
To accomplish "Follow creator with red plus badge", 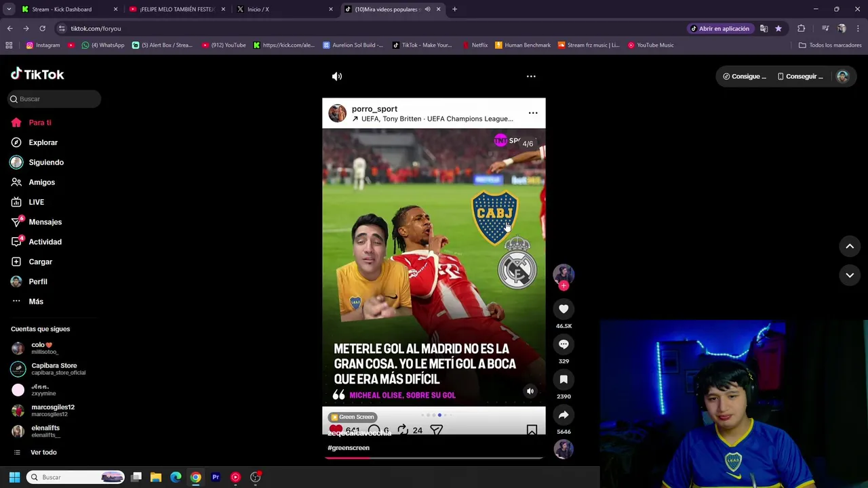I will [564, 286].
